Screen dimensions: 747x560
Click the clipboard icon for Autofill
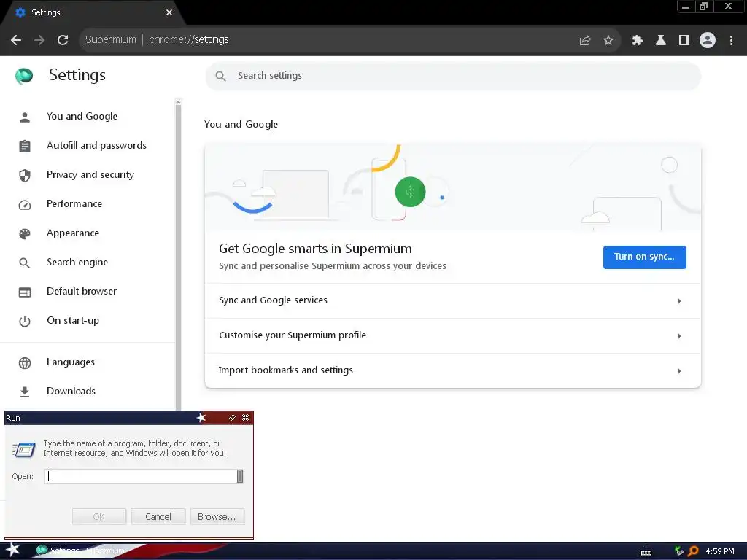click(x=25, y=146)
